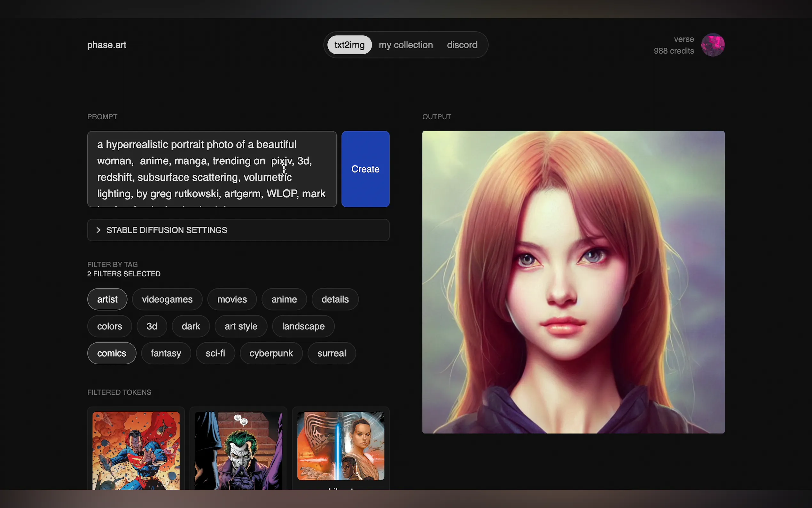Toggle the cyberpunk tag filter

pos(271,353)
